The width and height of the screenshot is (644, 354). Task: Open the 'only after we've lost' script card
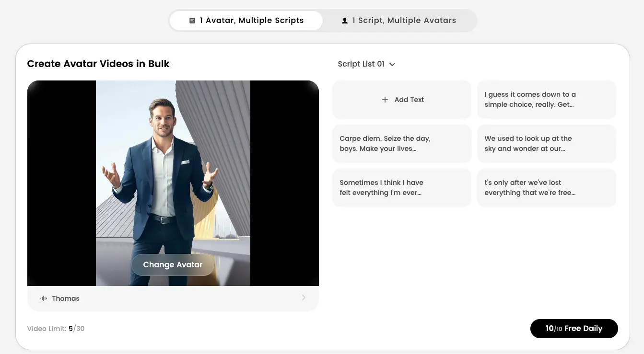[546, 188]
